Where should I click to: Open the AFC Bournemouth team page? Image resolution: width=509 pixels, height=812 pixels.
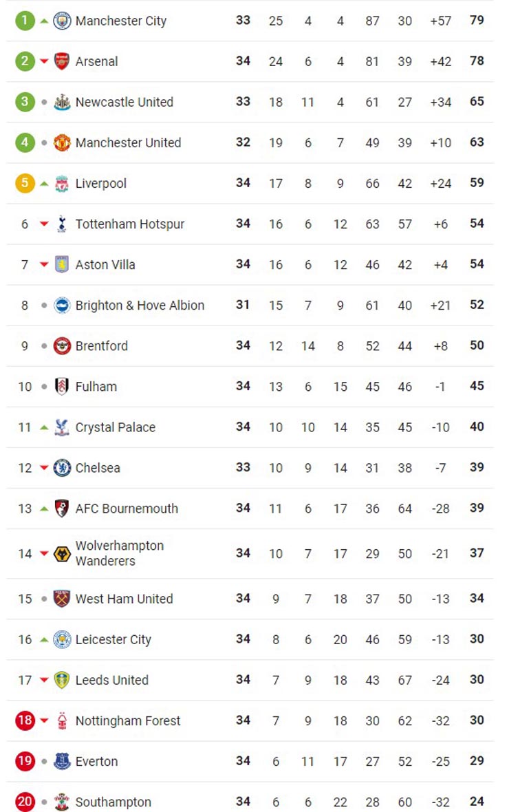point(127,509)
